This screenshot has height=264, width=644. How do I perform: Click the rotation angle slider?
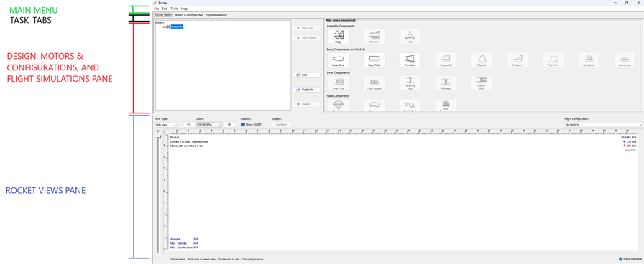point(158,194)
